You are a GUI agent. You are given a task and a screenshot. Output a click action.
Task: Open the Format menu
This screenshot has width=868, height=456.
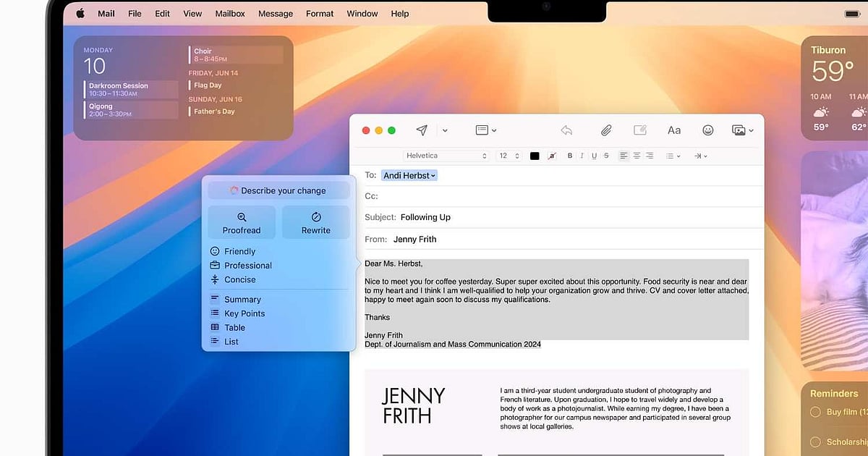coord(320,13)
